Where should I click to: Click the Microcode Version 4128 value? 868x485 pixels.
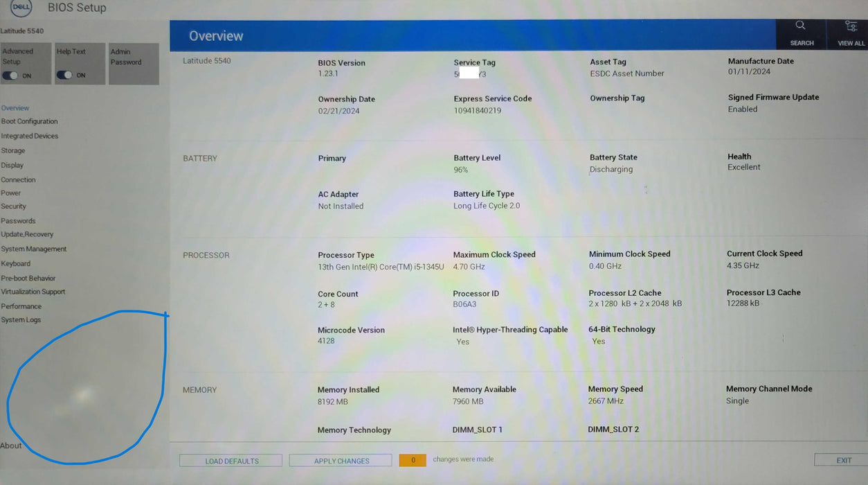pyautogui.click(x=326, y=341)
